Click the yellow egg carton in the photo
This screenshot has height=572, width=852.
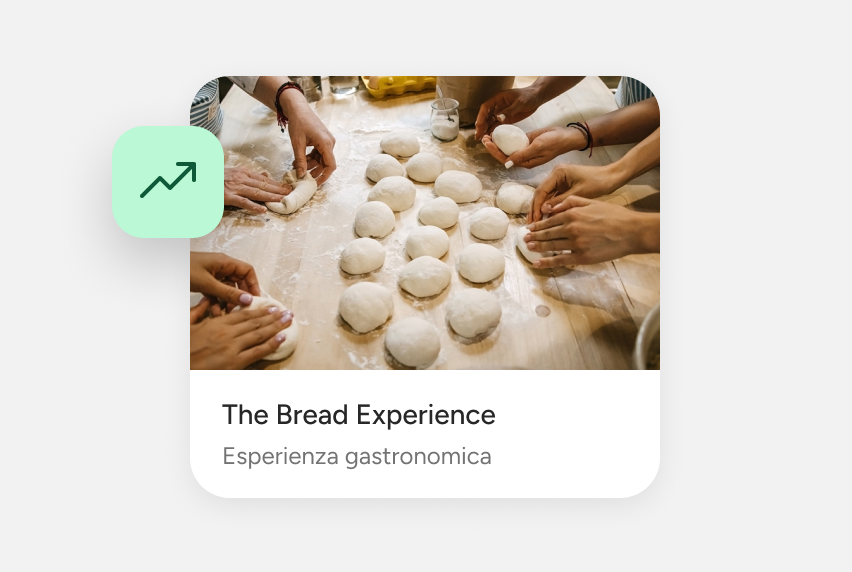click(400, 86)
